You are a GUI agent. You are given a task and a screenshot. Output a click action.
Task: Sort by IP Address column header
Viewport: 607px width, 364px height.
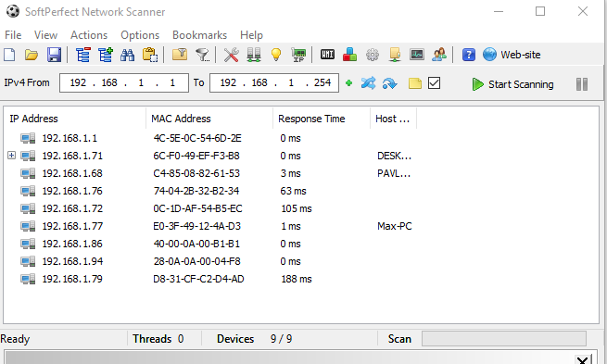(x=75, y=119)
